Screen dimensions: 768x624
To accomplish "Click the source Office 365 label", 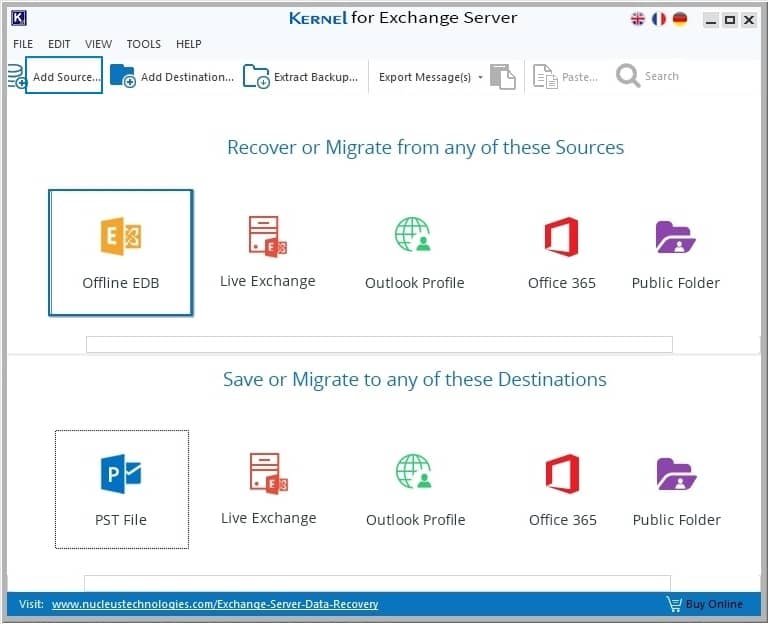I will [562, 283].
